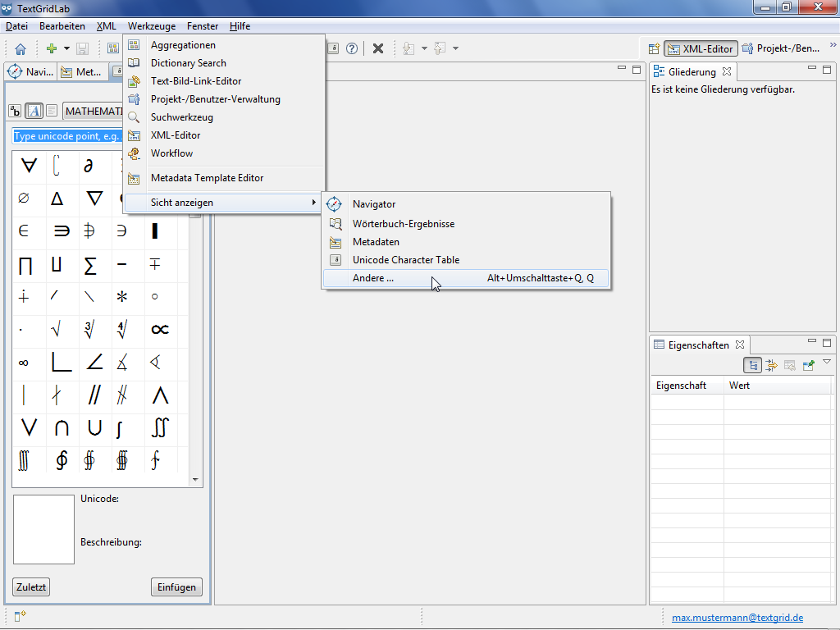Click the Pin to selection icon in Eigenschaften
840x630 pixels.
[x=809, y=365]
